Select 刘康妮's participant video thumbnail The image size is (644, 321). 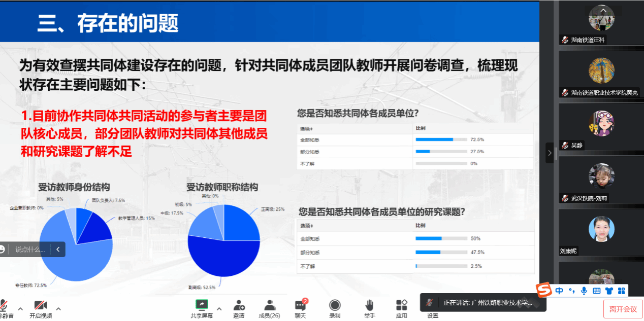point(601,232)
